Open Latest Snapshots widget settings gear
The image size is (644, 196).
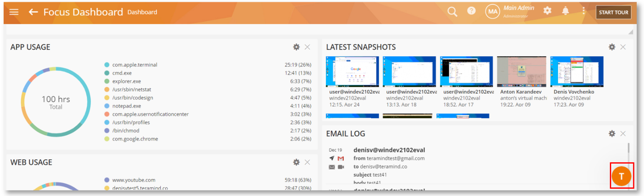[612, 47]
